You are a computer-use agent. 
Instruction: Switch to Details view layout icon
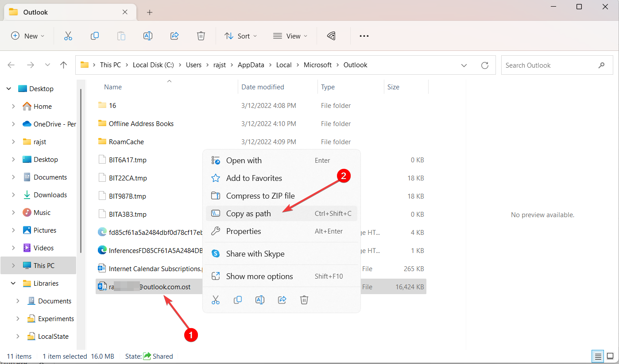tap(598, 356)
